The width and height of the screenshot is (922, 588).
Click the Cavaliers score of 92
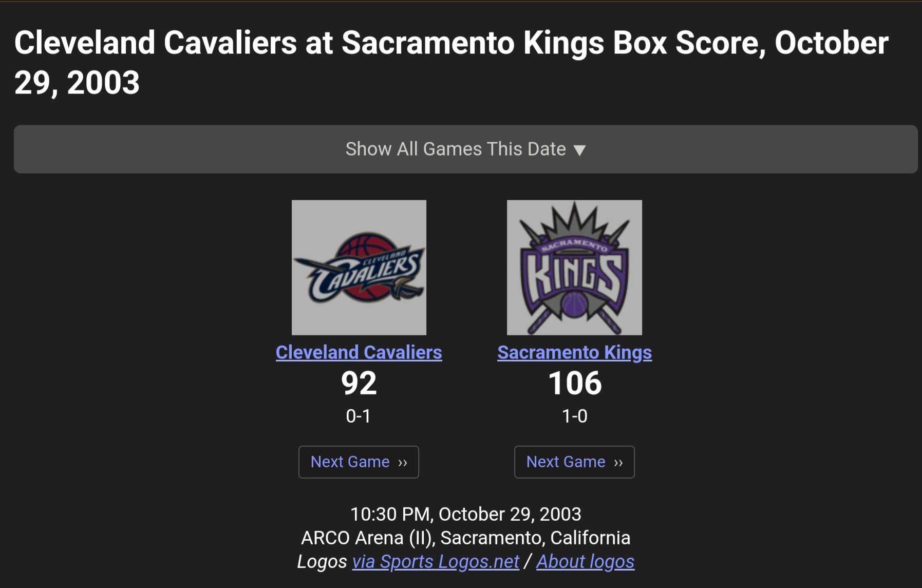tap(359, 383)
